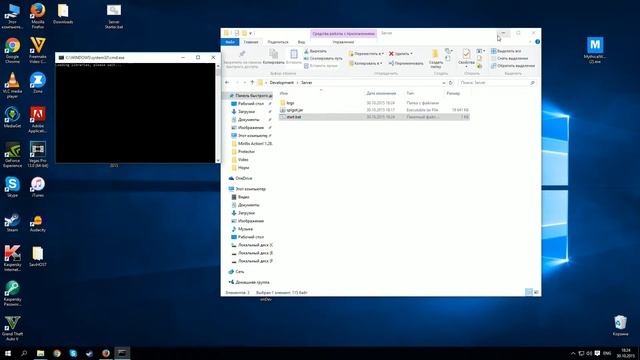Image resolution: width=640 pixels, height=360 pixels.
Task: Launch Steam from the desktop
Action: click(13, 222)
